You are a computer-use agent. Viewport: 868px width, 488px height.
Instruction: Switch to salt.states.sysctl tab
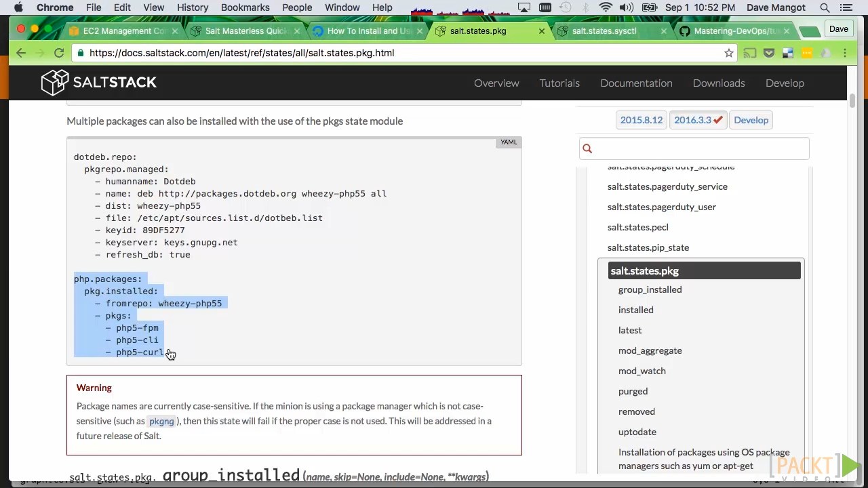[x=604, y=31]
